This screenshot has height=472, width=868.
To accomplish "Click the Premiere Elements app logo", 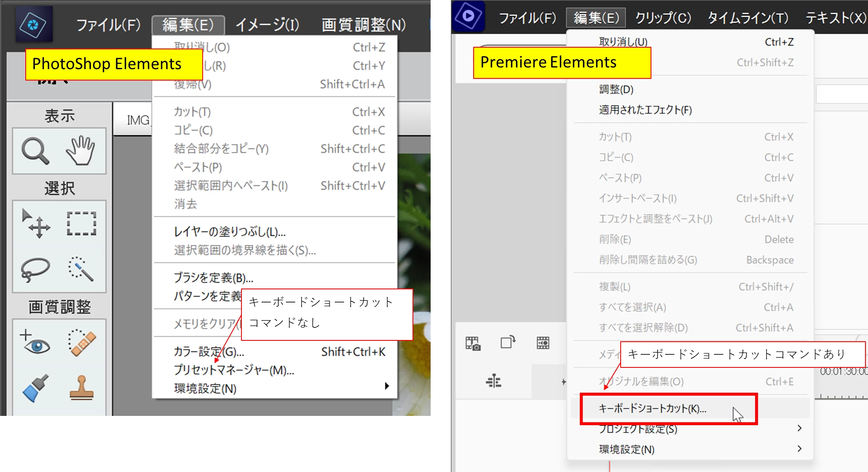I will tap(469, 17).
